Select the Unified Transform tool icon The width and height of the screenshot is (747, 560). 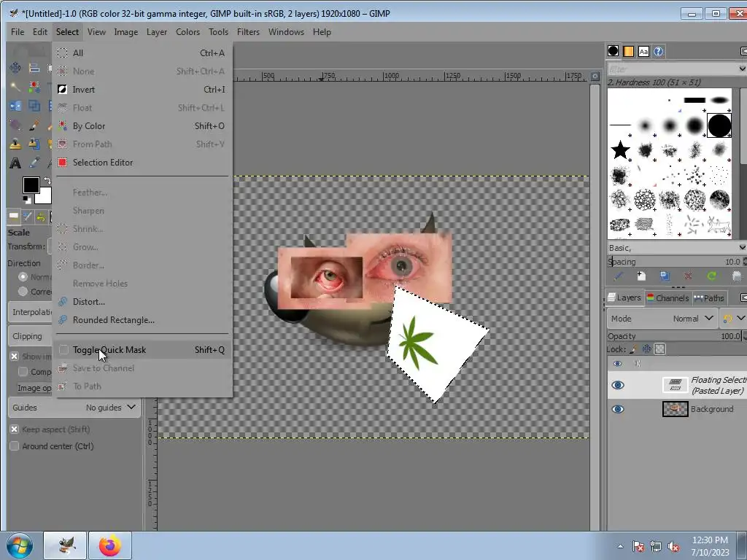click(34, 106)
